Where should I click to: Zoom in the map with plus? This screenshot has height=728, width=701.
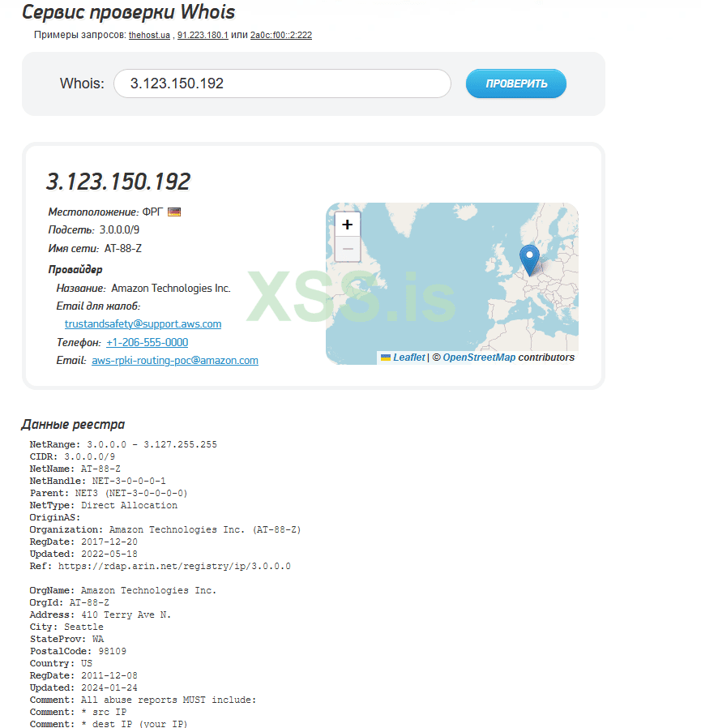click(347, 225)
